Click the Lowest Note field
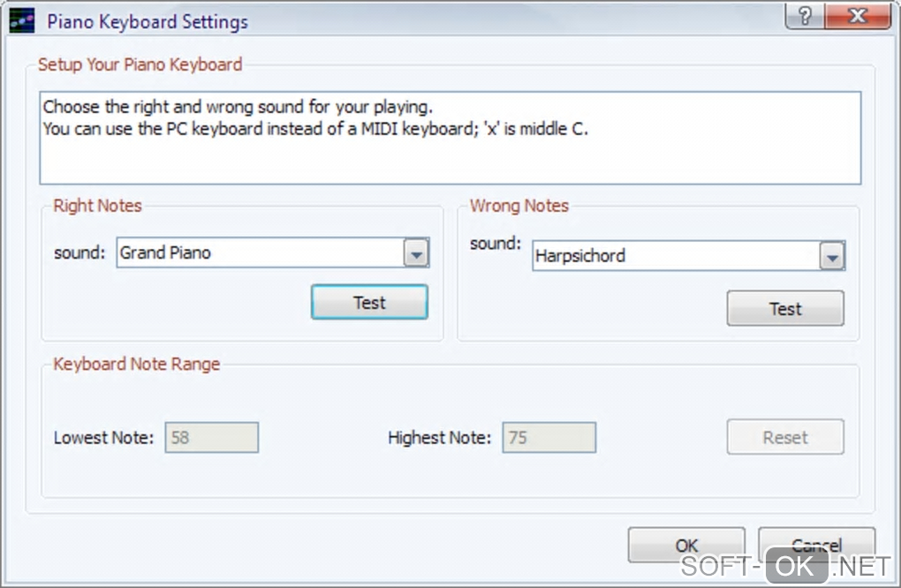The height and width of the screenshot is (588, 901). pos(212,437)
